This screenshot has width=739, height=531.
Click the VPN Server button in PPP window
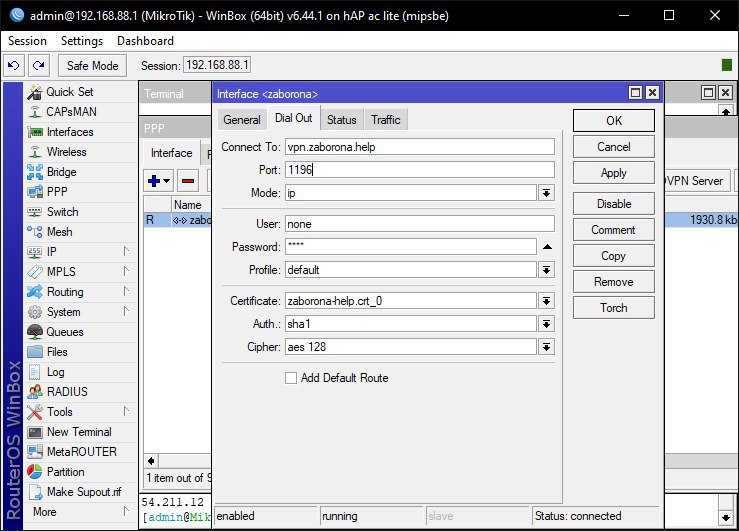tap(698, 181)
